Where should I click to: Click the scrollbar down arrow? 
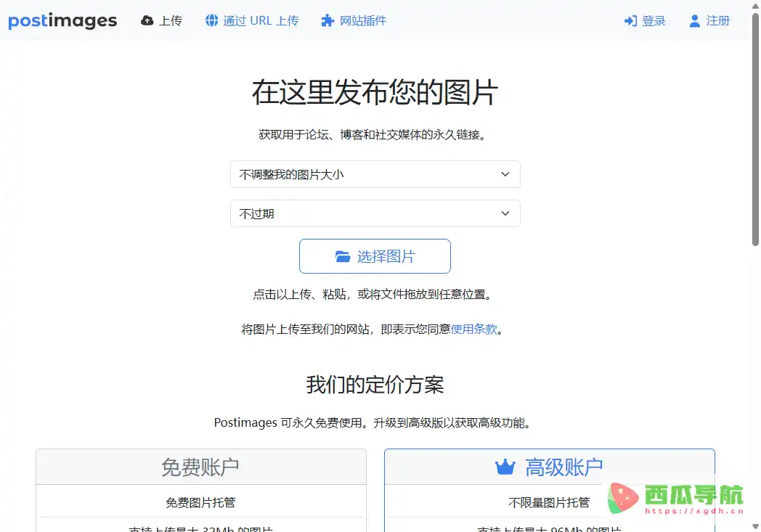coord(755,527)
